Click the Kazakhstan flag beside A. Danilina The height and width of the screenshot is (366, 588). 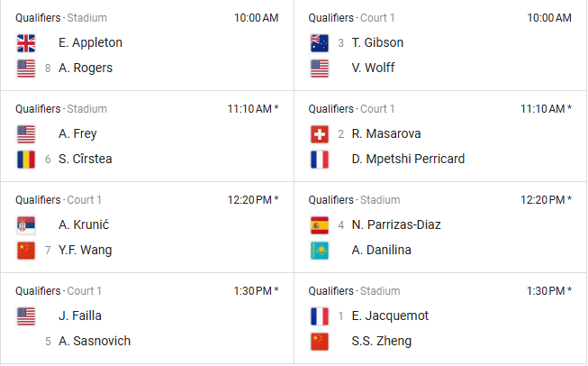point(320,250)
